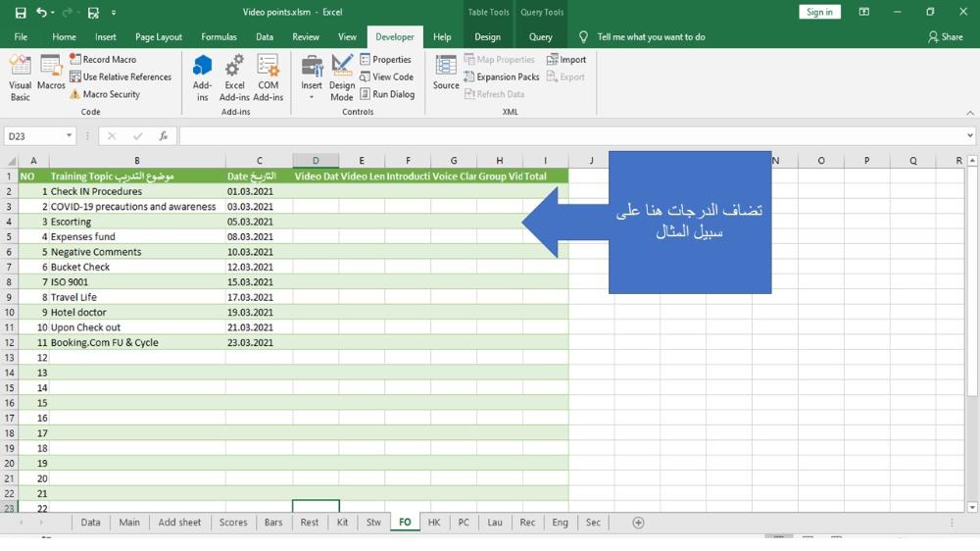Select column D header
Image resolution: width=980 pixels, height=551 pixels.
pos(316,161)
